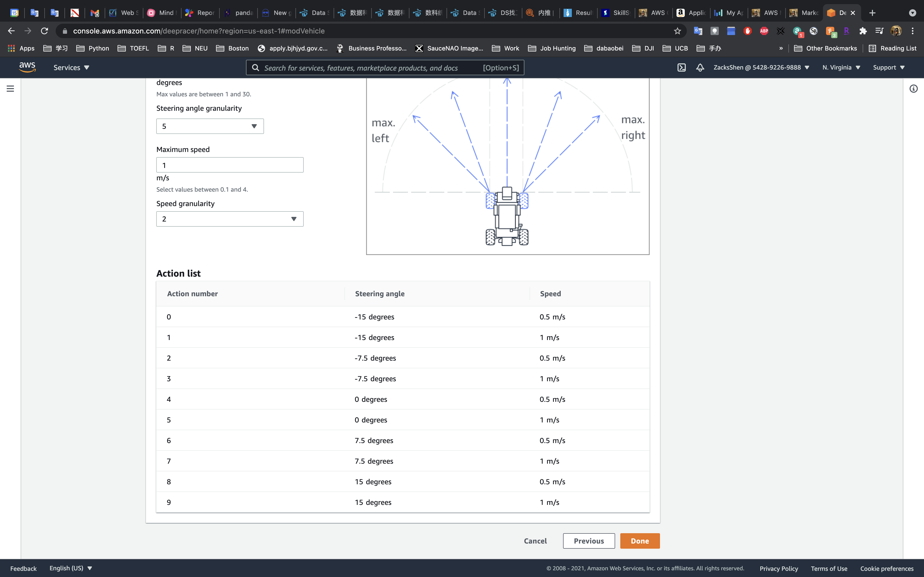The width and height of the screenshot is (924, 577).
Task: Open the side navigation hamburger menu
Action: pos(10,89)
